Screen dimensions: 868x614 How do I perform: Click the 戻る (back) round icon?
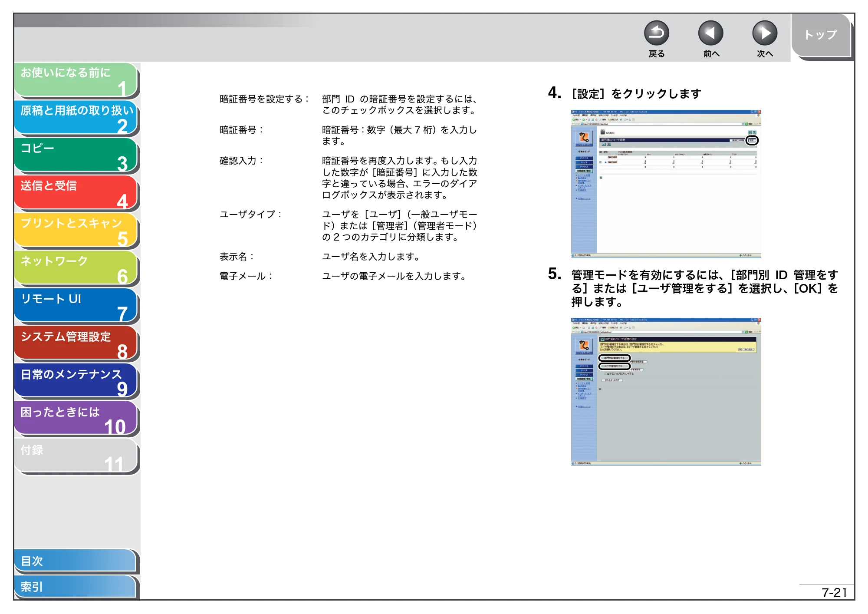click(656, 33)
